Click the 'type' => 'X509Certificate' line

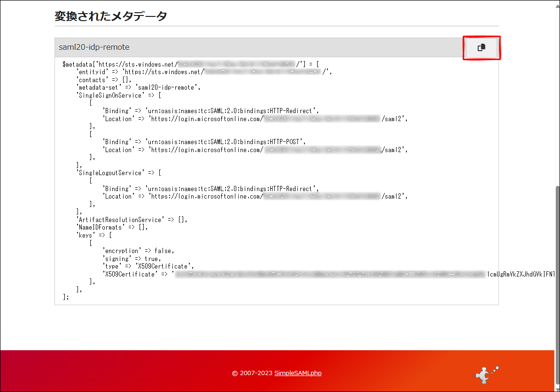pyautogui.click(x=148, y=266)
